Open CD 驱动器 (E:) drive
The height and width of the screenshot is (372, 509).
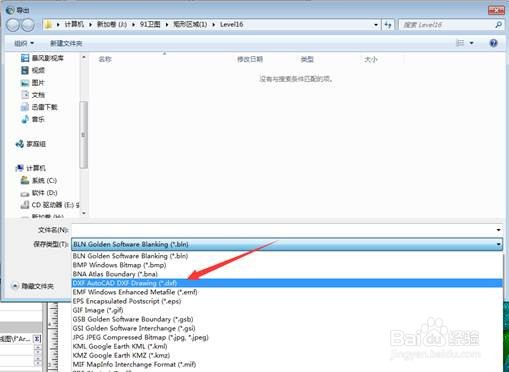tap(50, 205)
